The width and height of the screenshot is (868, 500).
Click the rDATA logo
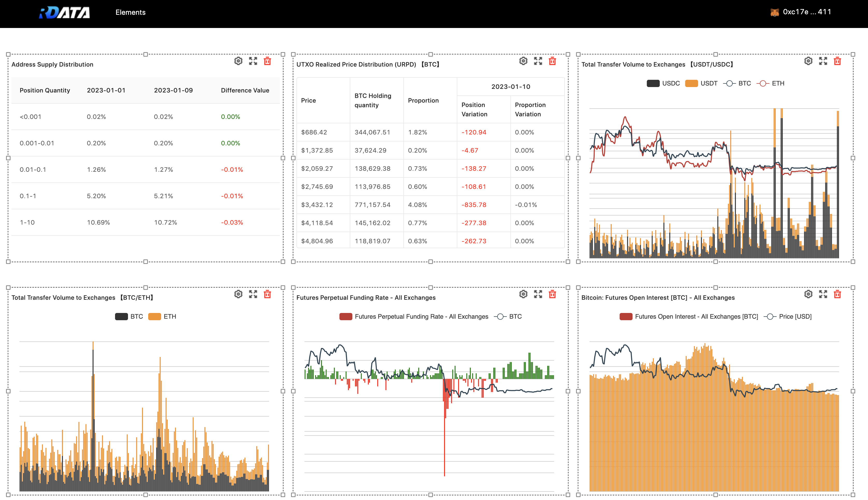65,13
